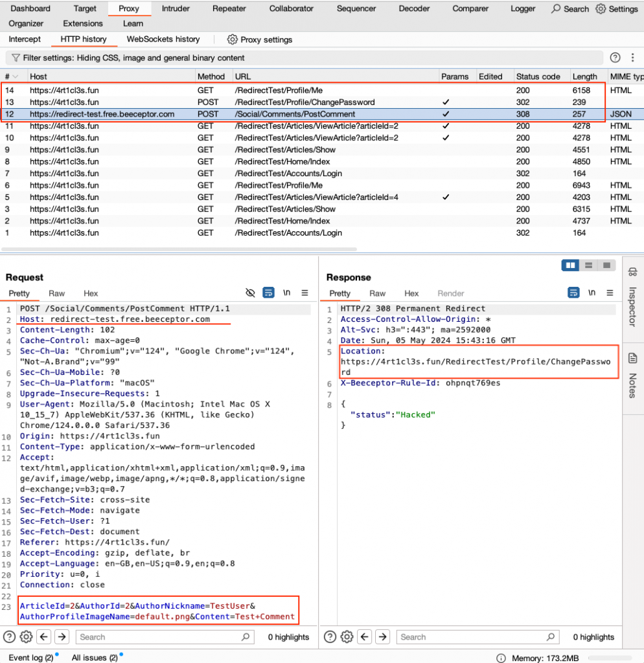Click the forward navigation arrow under the Request
Image resolution: width=644 pixels, height=663 pixels.
click(62, 637)
